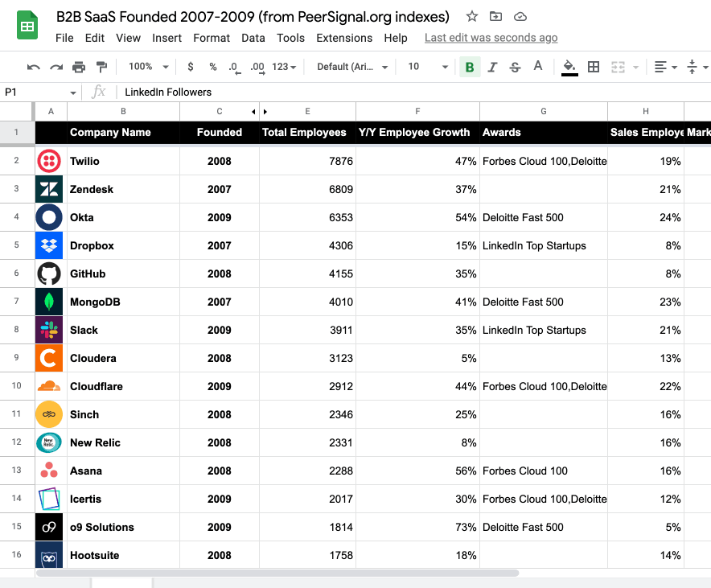Open the Insert menu
Screen dimensions: 711x588
pos(166,38)
